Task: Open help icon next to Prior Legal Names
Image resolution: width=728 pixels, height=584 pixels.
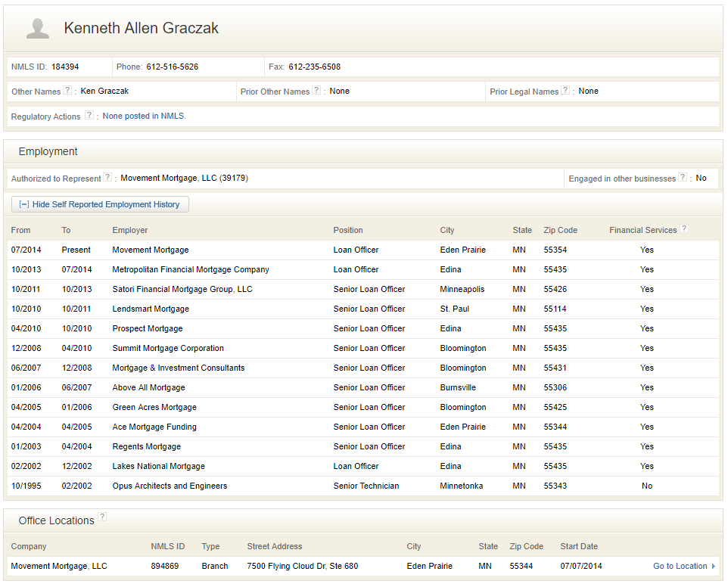Action: click(x=565, y=91)
